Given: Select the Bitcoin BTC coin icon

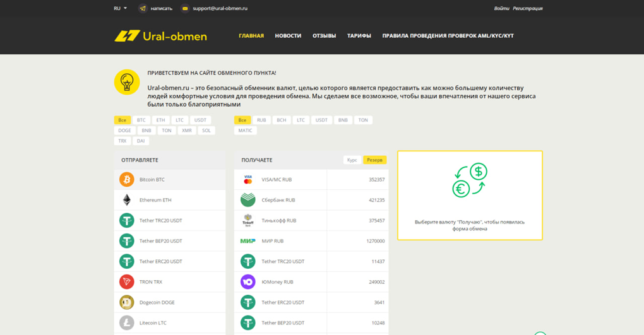Looking at the screenshot, I should point(127,179).
